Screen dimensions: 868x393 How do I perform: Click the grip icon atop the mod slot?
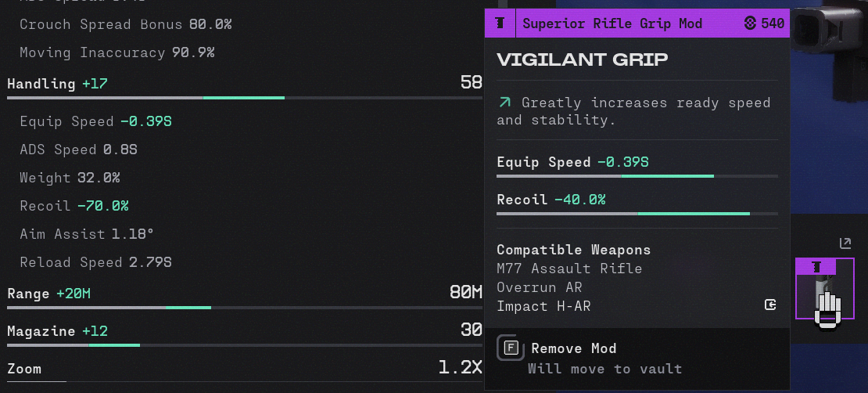[816, 267]
